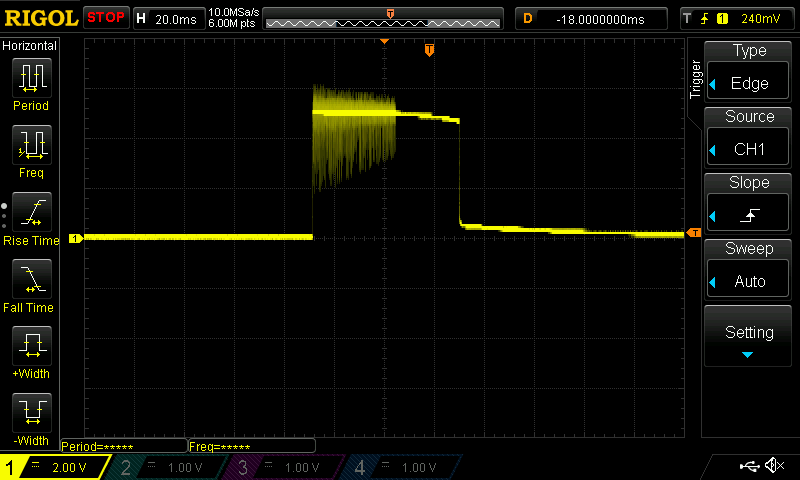Enable channel 3 at 1.00 V

coord(281,467)
